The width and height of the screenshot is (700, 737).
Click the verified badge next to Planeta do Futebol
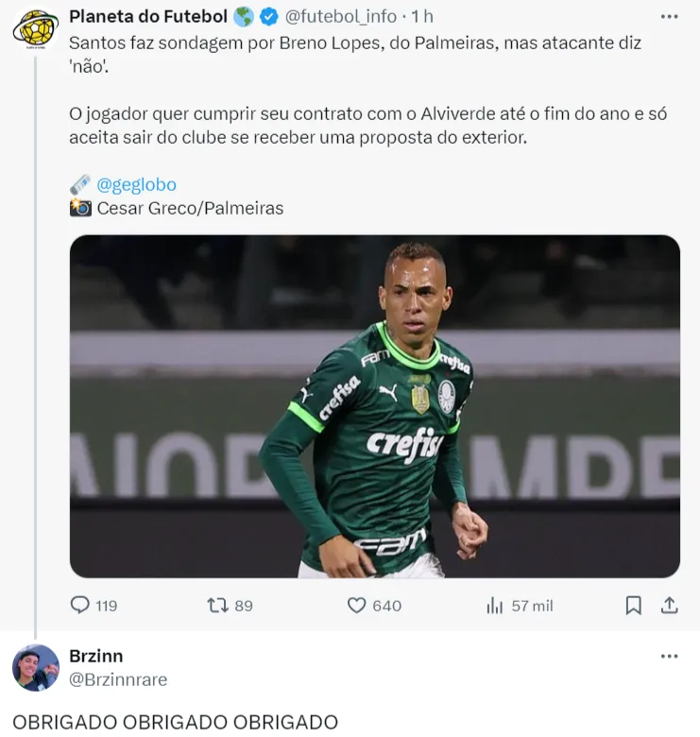268,16
